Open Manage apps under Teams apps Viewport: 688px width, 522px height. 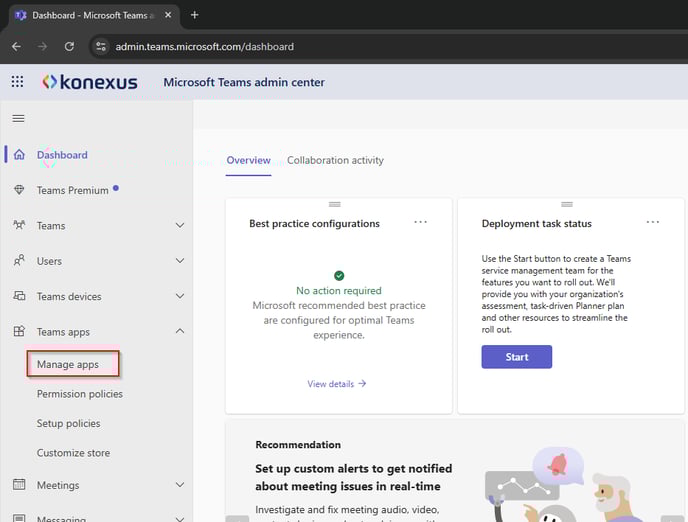(x=68, y=365)
